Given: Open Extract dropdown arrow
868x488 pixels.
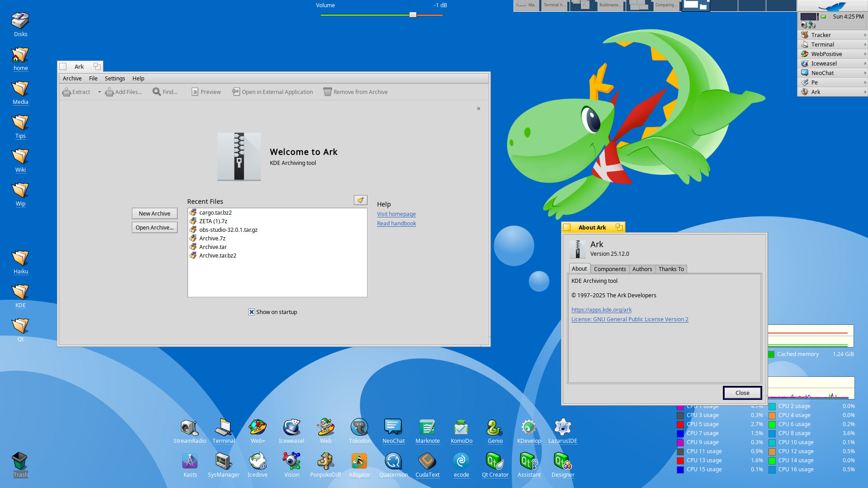Looking at the screenshot, I should (x=99, y=92).
